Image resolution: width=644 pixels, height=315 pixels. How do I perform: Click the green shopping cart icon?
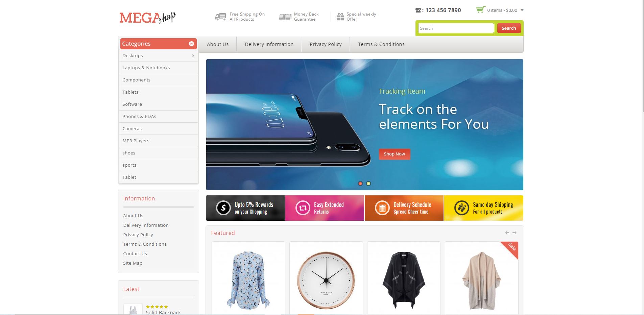(480, 9)
